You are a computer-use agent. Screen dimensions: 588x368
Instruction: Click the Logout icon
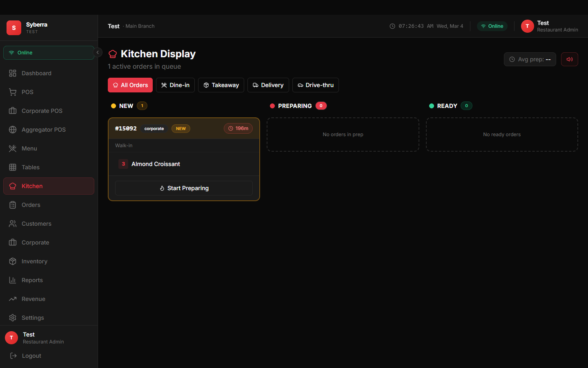(13, 356)
